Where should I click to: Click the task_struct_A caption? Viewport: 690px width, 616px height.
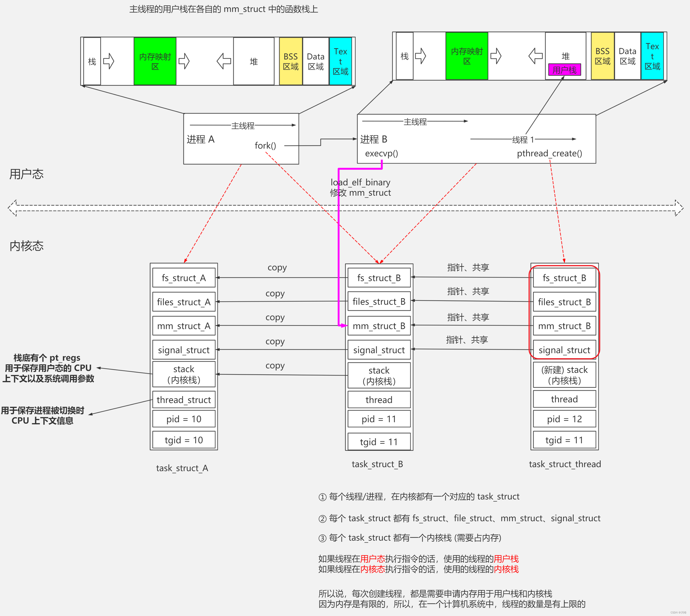(182, 468)
